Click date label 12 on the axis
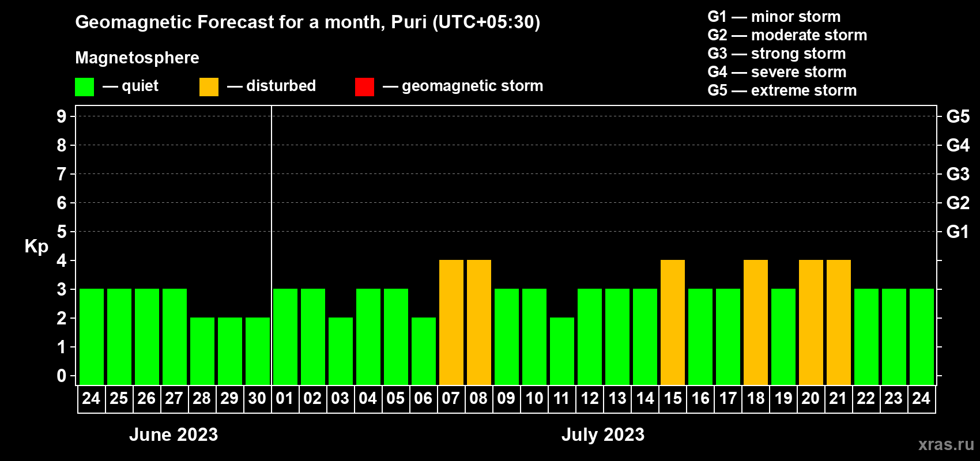This screenshot has height=461, width=980. pyautogui.click(x=589, y=399)
